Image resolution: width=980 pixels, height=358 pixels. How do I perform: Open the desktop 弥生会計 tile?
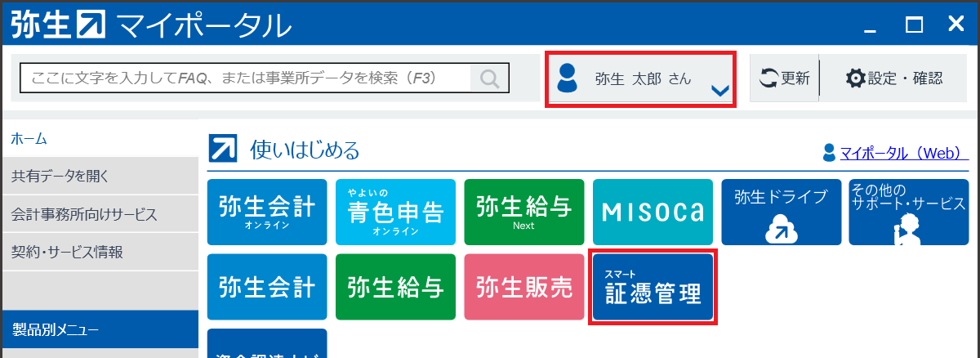click(267, 287)
